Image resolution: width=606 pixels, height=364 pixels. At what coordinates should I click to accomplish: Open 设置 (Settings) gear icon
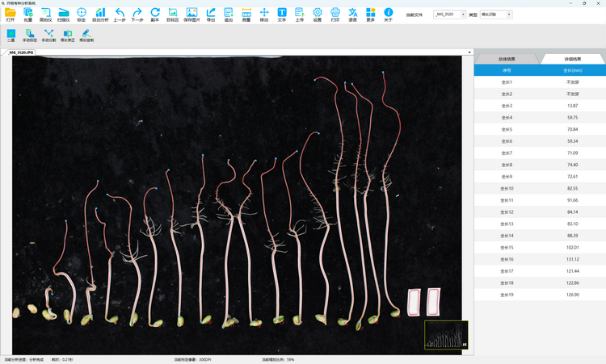(x=318, y=14)
